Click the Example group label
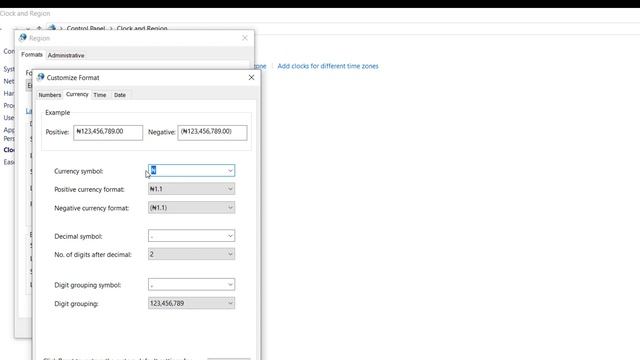 point(58,113)
